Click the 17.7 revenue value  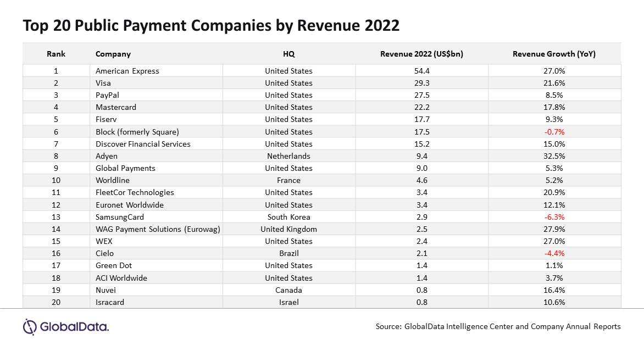(x=422, y=120)
